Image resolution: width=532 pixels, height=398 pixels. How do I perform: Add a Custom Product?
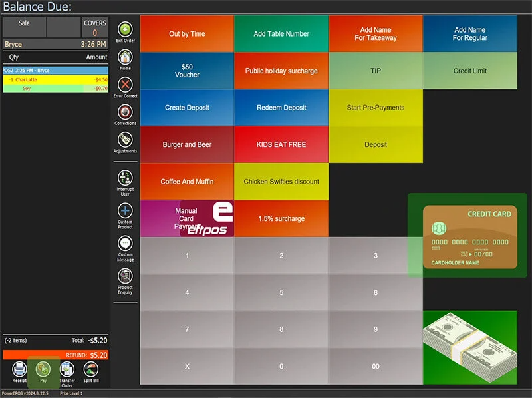(x=125, y=210)
